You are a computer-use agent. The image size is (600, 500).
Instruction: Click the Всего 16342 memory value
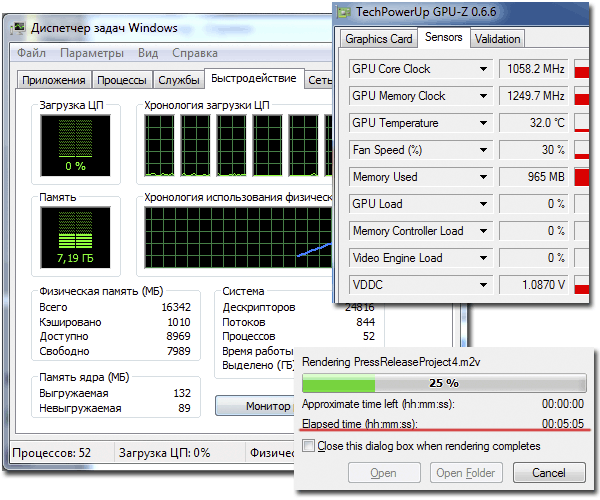click(x=176, y=307)
